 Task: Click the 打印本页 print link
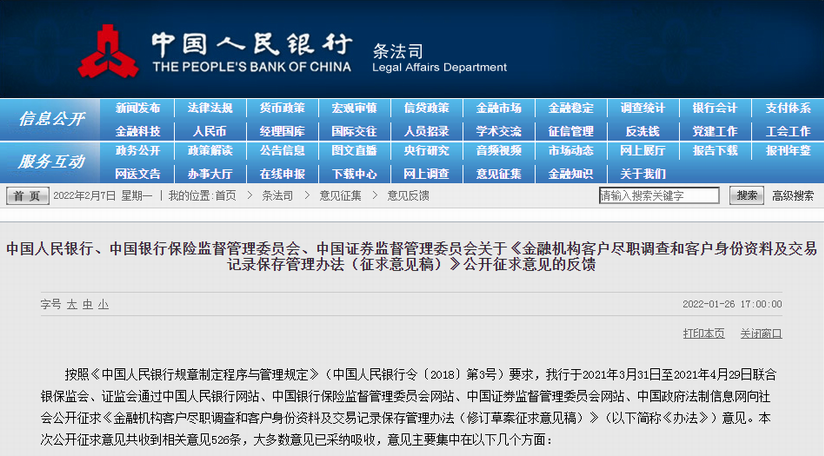[704, 334]
